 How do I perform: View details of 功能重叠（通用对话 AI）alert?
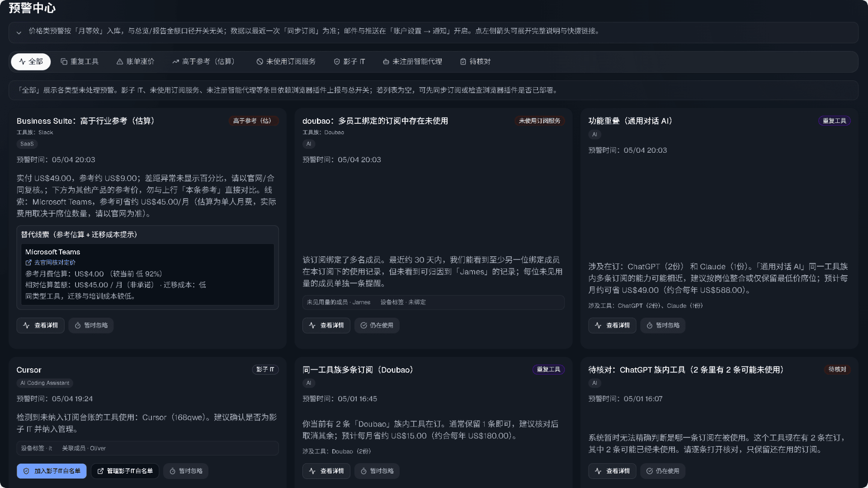612,325
